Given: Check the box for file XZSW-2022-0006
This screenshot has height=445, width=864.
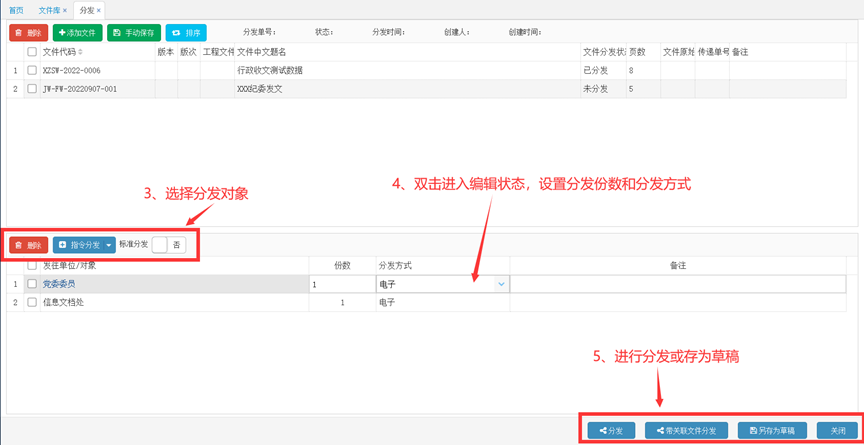Looking at the screenshot, I should point(33,70).
